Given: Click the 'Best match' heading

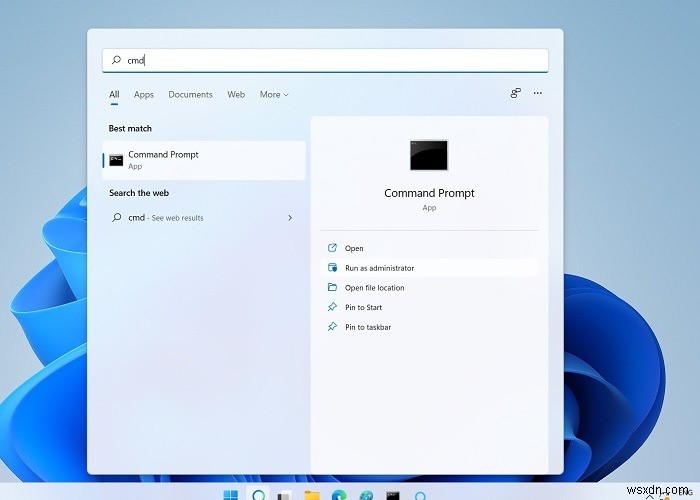Looking at the screenshot, I should tap(130, 129).
